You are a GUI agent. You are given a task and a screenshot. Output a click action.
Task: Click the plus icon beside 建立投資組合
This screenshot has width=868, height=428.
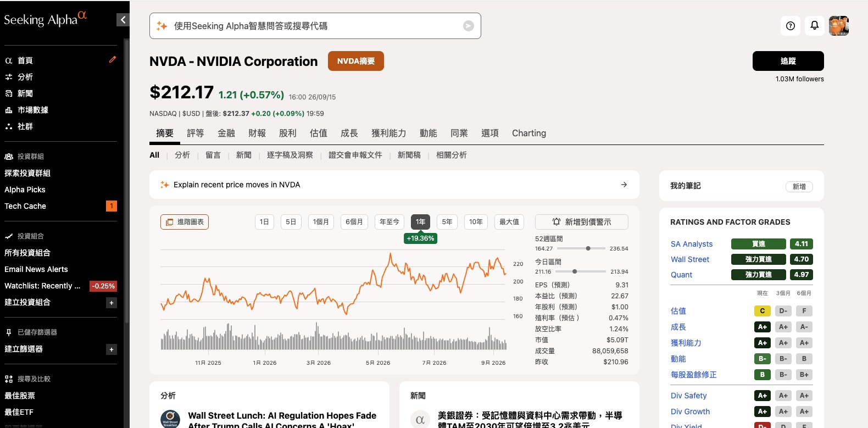click(112, 303)
